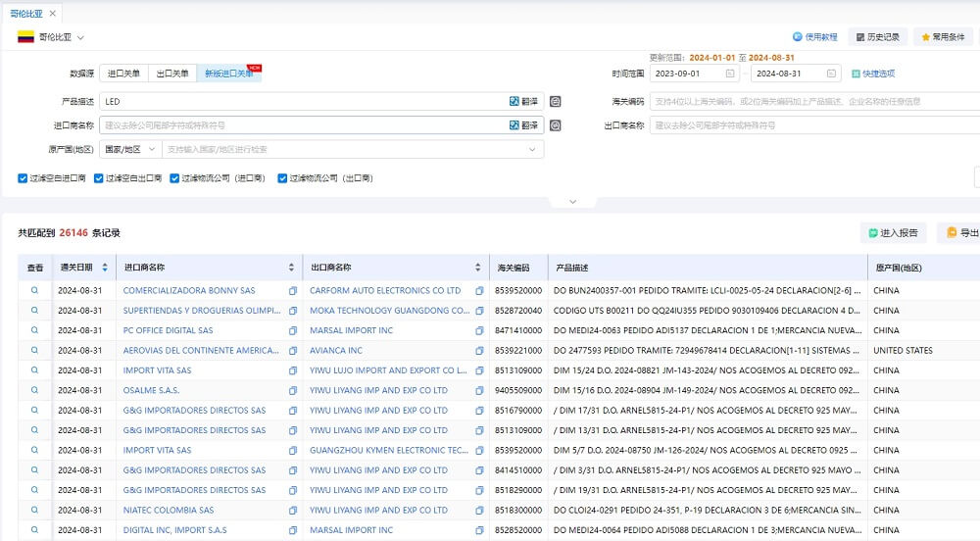
Task: Select 进口关单 data source tab
Action: coord(123,74)
